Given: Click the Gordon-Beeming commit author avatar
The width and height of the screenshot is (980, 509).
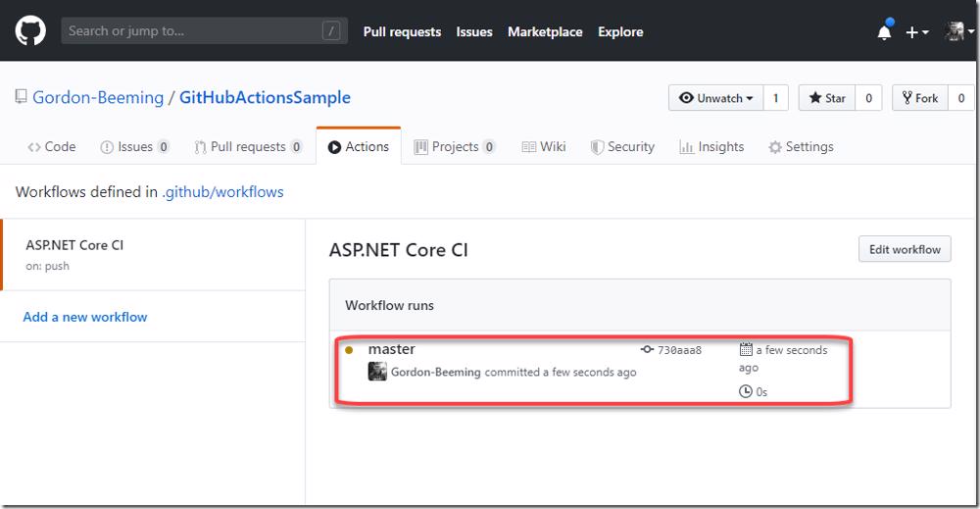Looking at the screenshot, I should coord(377,372).
